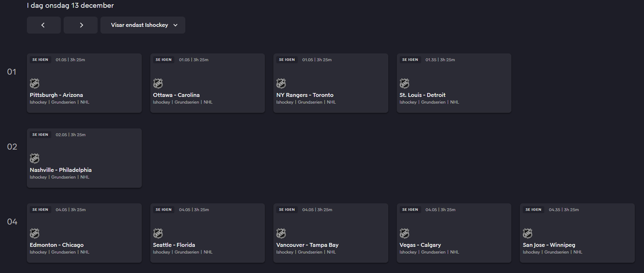644x273 pixels.
Task: Go to the previous day with left arrow
Action: click(x=43, y=25)
